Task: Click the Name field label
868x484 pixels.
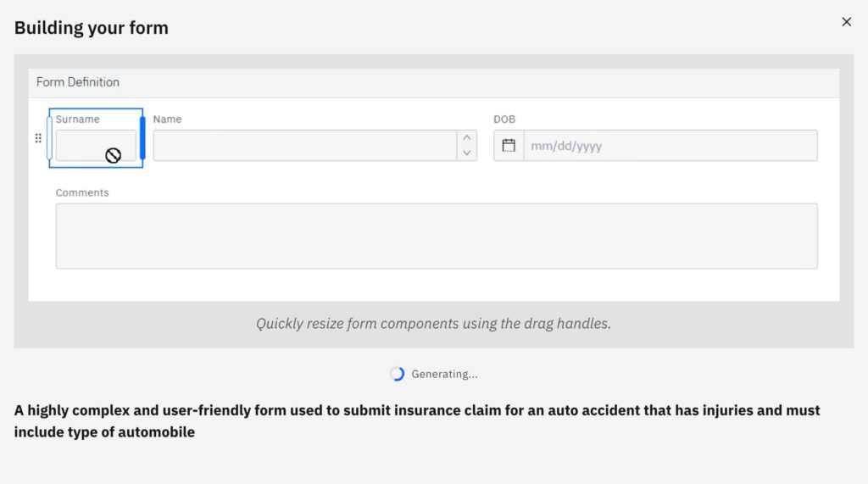Action: (167, 119)
